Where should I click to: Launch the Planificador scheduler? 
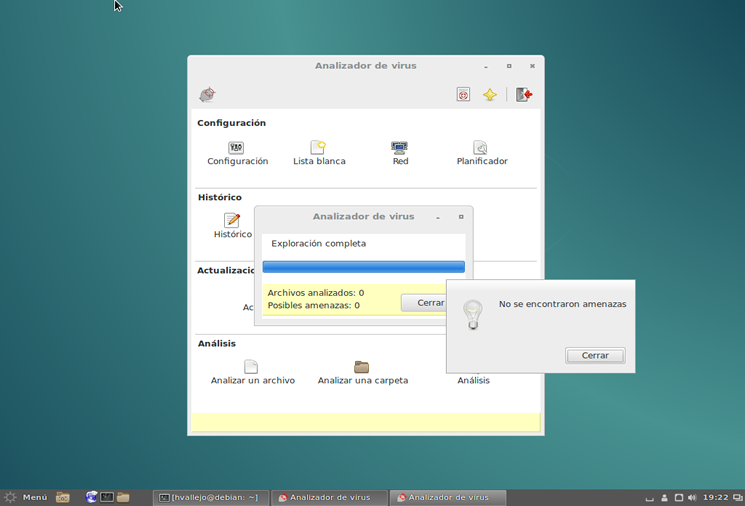click(481, 148)
